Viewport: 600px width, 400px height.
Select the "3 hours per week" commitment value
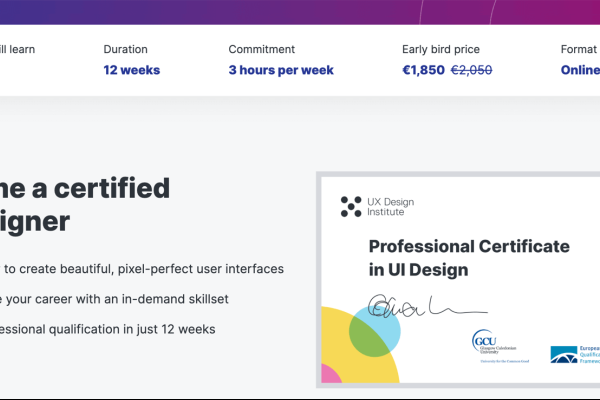281,70
